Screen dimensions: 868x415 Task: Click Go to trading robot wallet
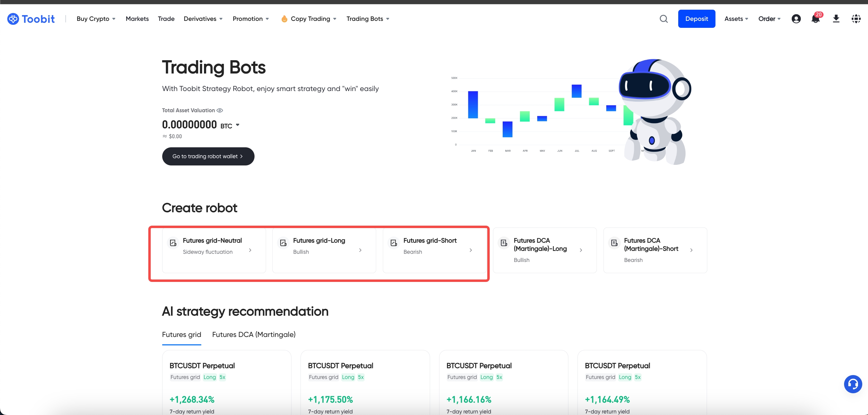[208, 156]
